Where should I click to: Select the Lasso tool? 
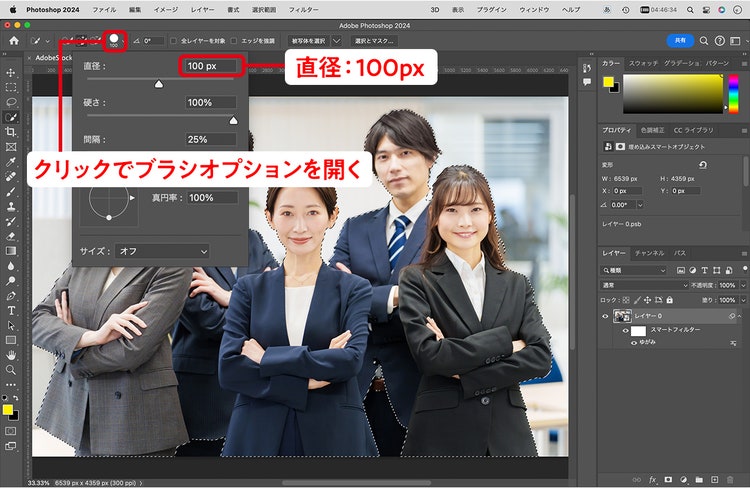click(x=11, y=102)
